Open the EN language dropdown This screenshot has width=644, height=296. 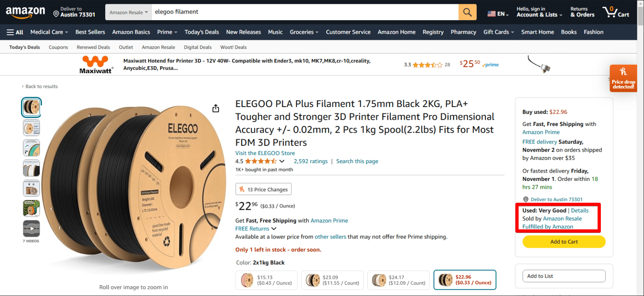coord(498,12)
